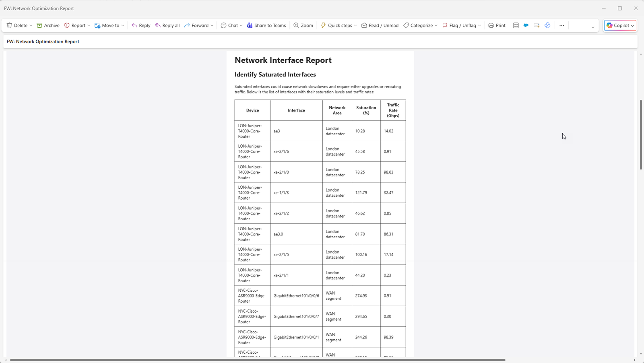Open the Copilot menu

click(620, 25)
